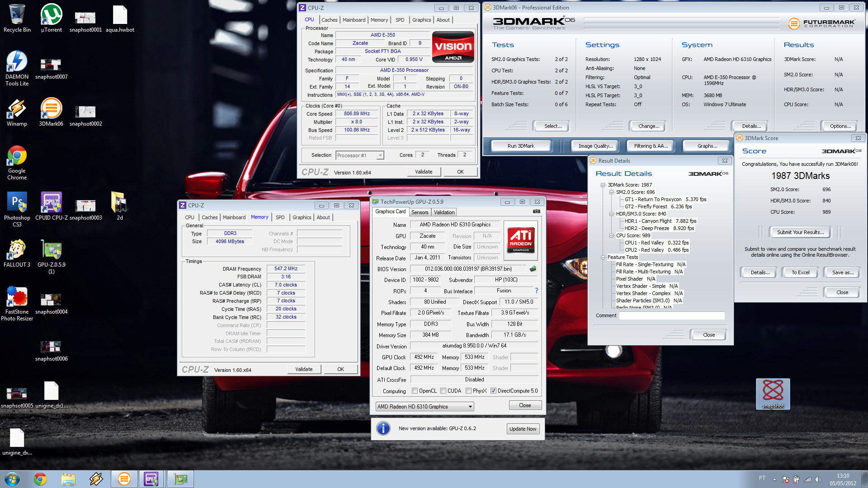Collapse the 3DMark Score: 1987 tree node
This screenshot has height=488, width=868.
tap(603, 185)
